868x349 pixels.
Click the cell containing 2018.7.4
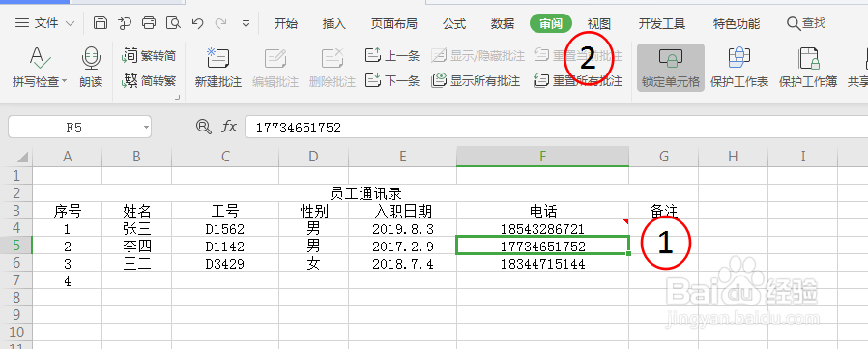pos(402,264)
